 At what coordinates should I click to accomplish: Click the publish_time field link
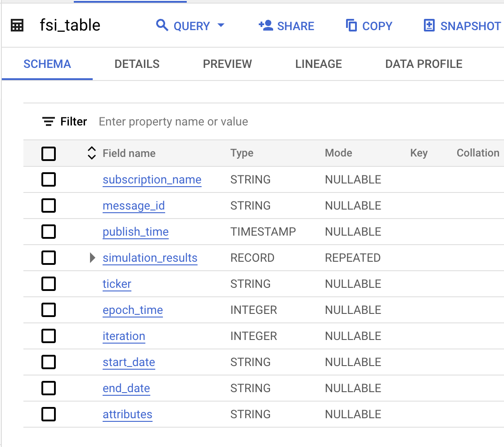(135, 232)
